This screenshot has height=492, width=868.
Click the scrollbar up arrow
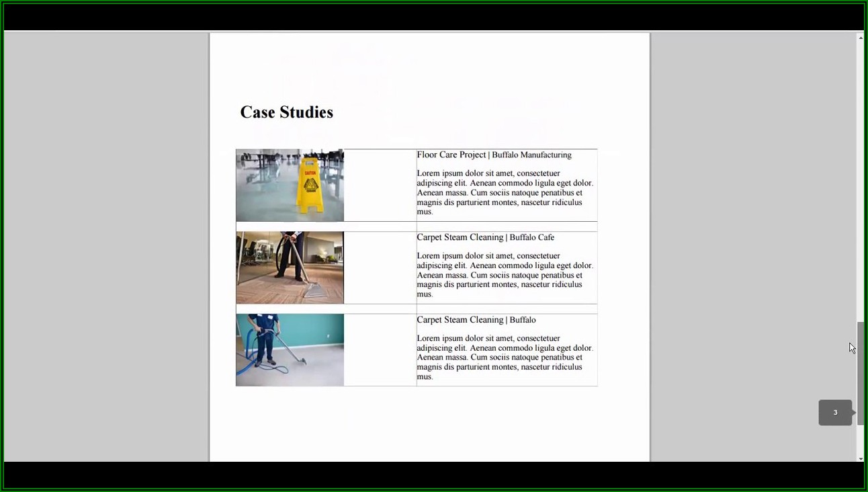click(x=861, y=38)
